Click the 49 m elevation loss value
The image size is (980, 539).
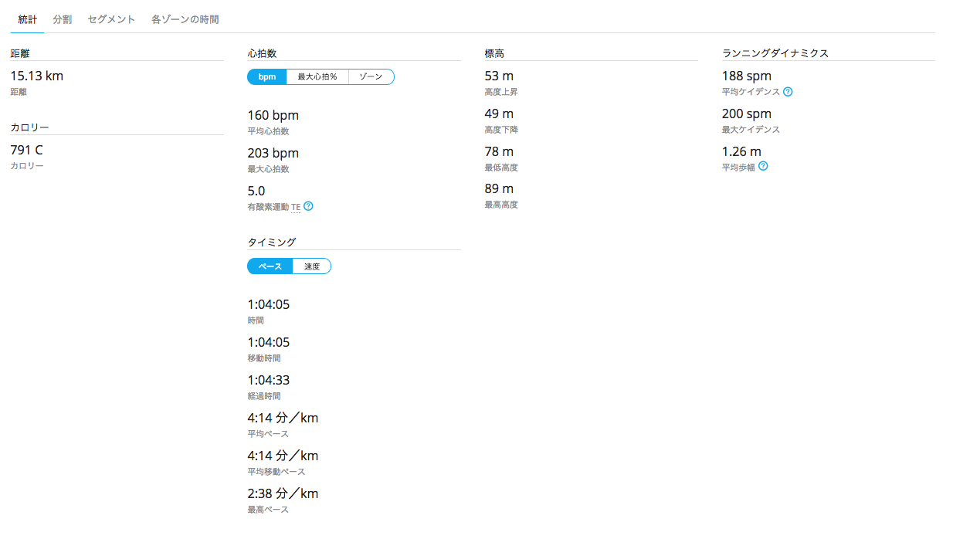pyautogui.click(x=499, y=114)
